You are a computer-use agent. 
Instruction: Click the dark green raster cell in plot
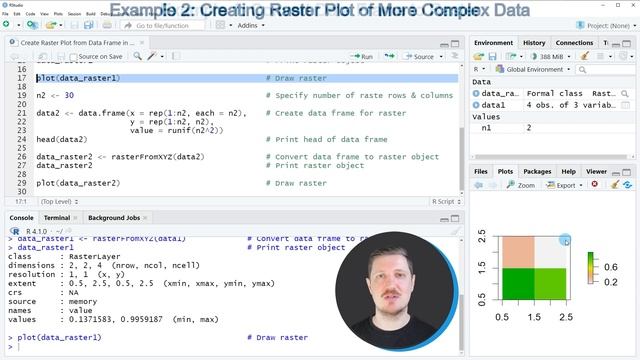coord(518,284)
